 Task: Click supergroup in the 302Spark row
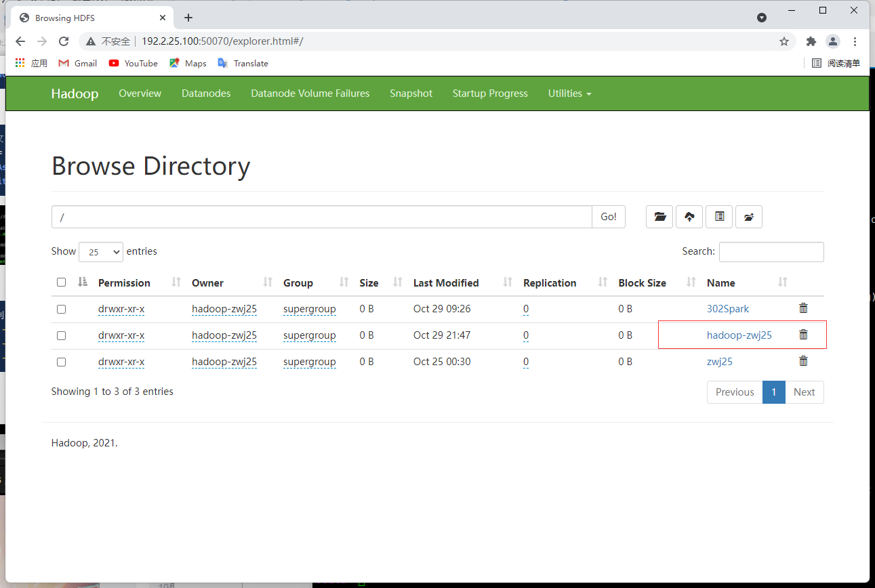click(x=310, y=309)
